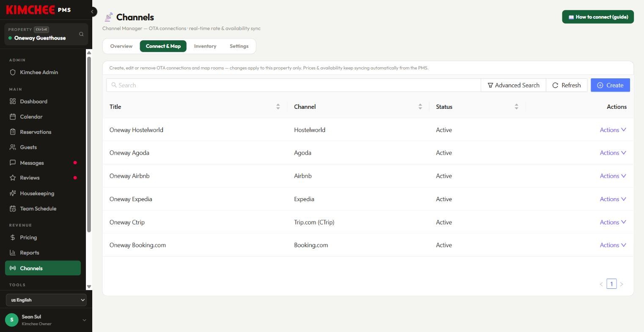This screenshot has height=332, width=644.
Task: Sort by the Status column arrows
Action: pyautogui.click(x=516, y=107)
